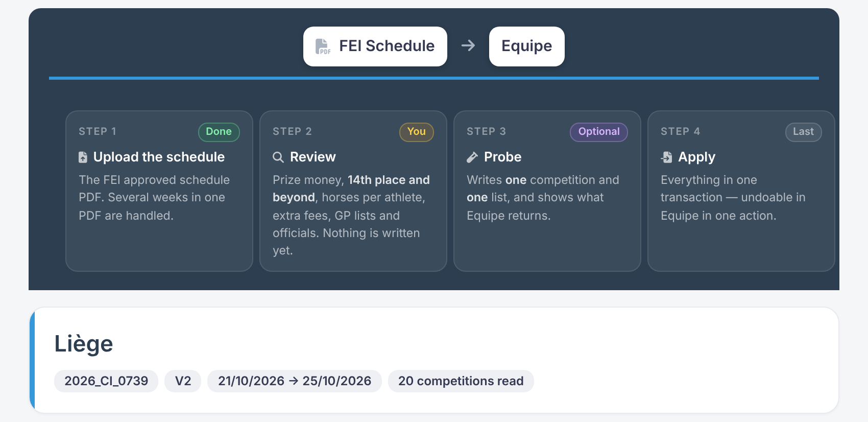Click the 2026_CI_0739 event code chip
868x422 pixels.
click(106, 381)
